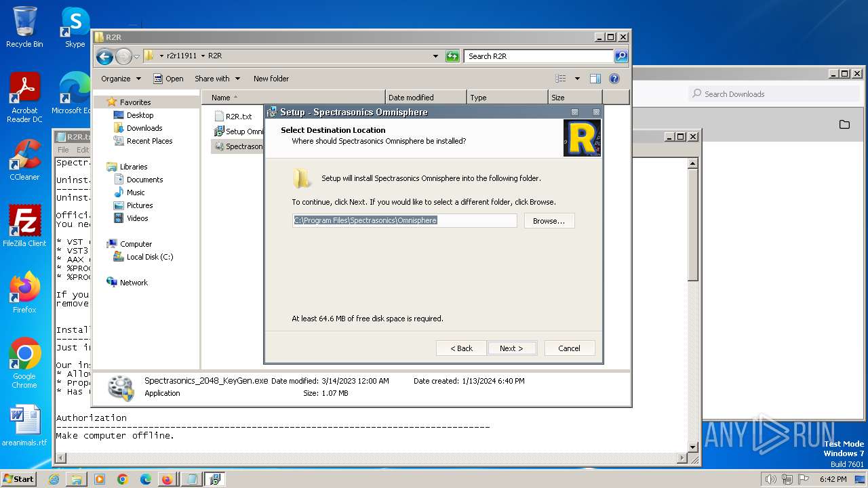Open the view options dropdown arrow

pyautogui.click(x=577, y=79)
